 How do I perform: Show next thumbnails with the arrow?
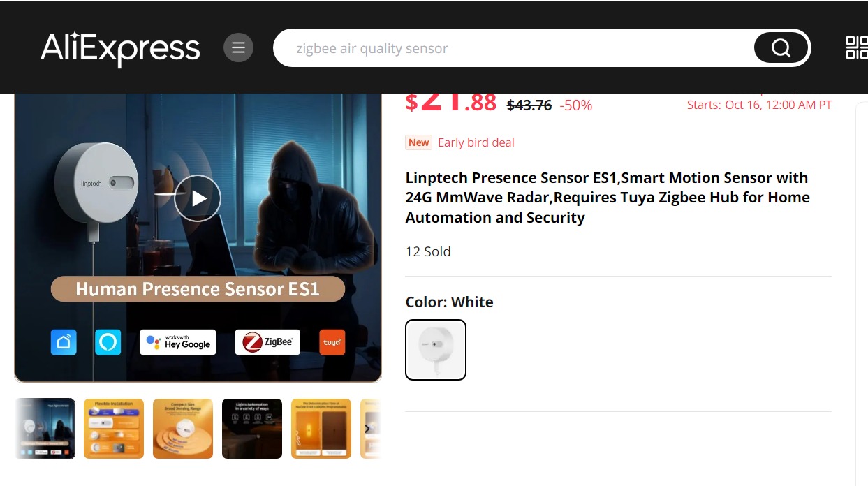[367, 429]
